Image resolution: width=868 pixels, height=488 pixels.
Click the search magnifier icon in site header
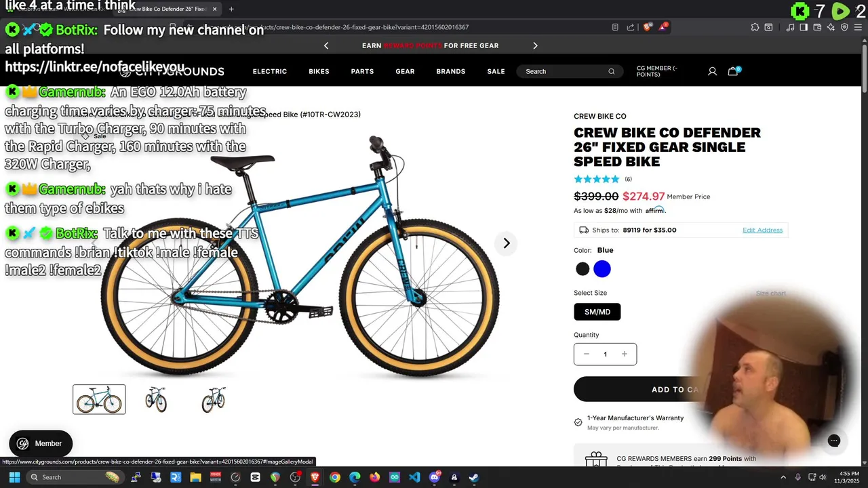[x=611, y=71]
